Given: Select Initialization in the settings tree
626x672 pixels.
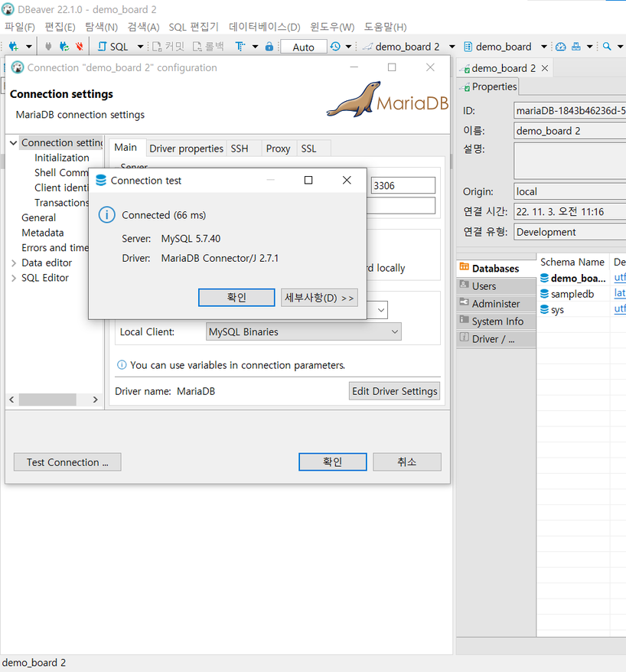Looking at the screenshot, I should [62, 158].
